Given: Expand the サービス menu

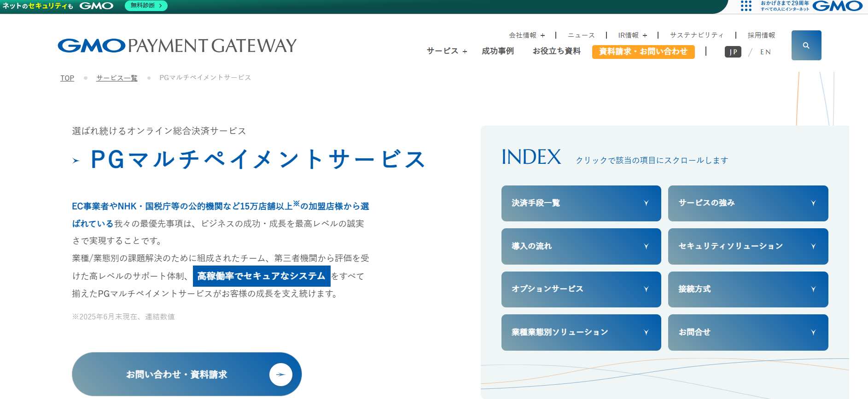Looking at the screenshot, I should [x=447, y=51].
